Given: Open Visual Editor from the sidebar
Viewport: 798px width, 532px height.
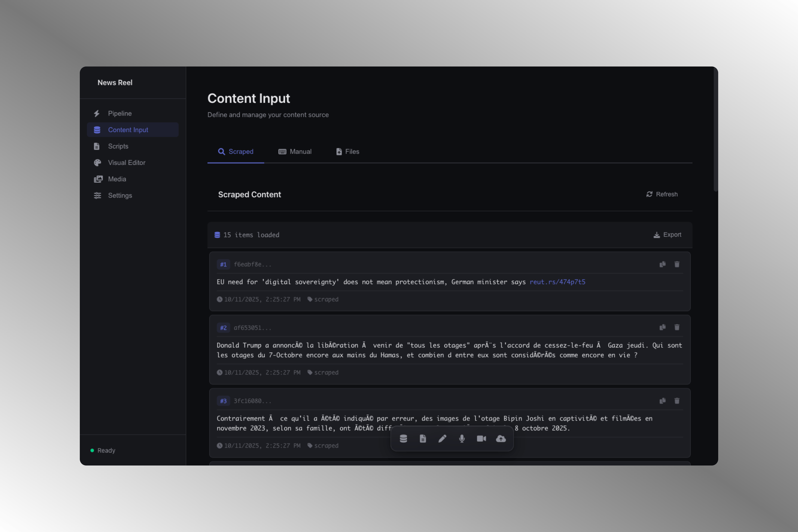Looking at the screenshot, I should click(x=126, y=163).
